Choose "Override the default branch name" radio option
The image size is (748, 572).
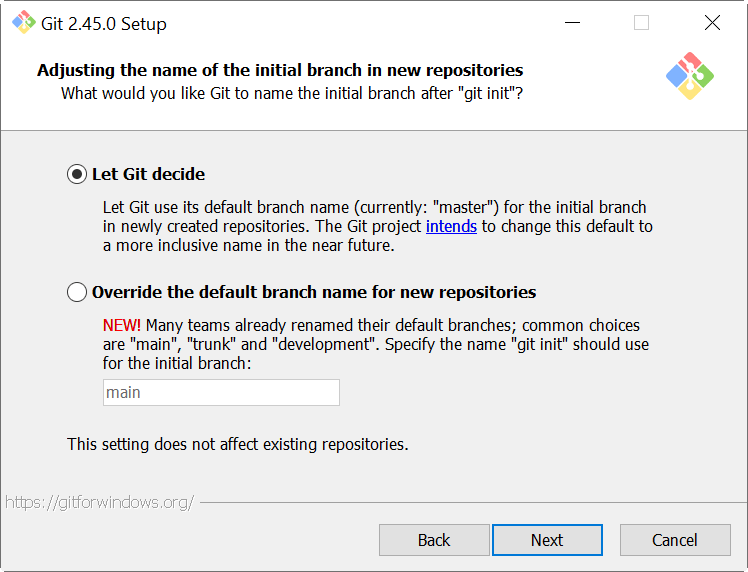77,292
